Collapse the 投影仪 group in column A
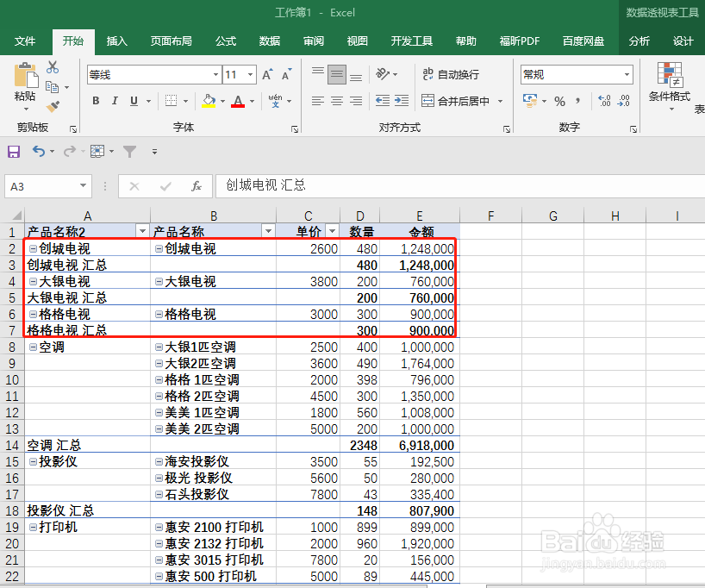Screen dimensions: 705x588 34,461
